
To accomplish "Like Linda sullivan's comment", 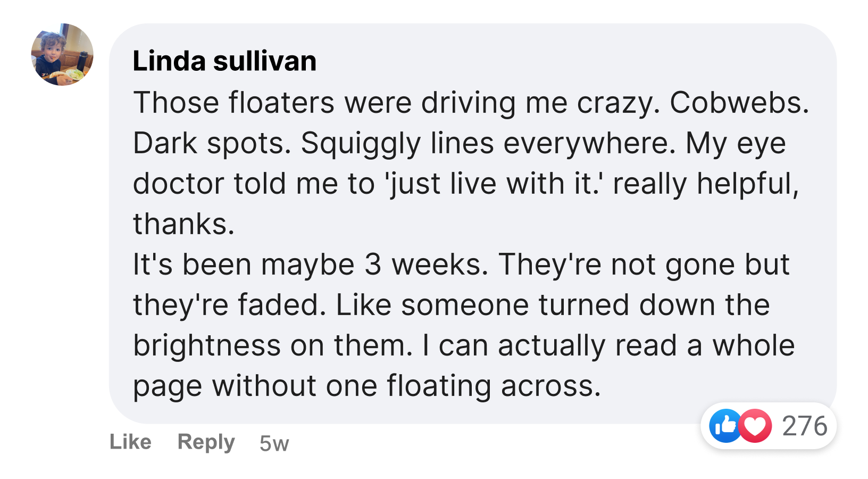I will (131, 442).
